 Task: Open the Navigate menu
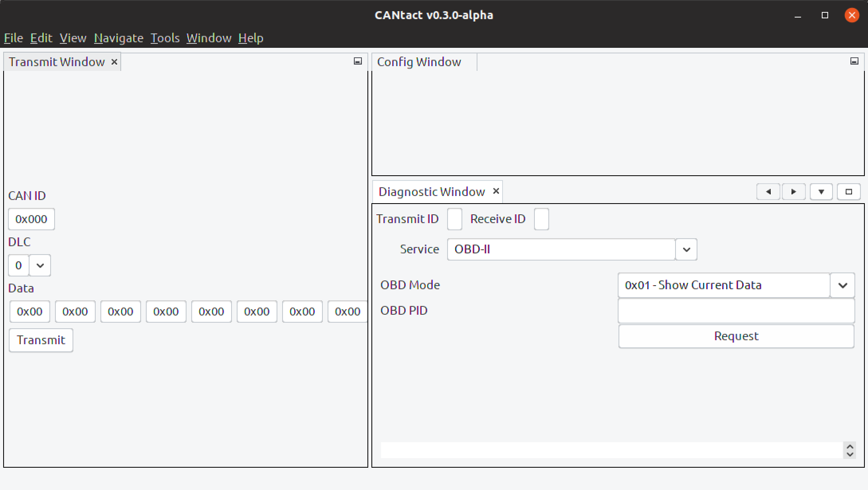118,38
